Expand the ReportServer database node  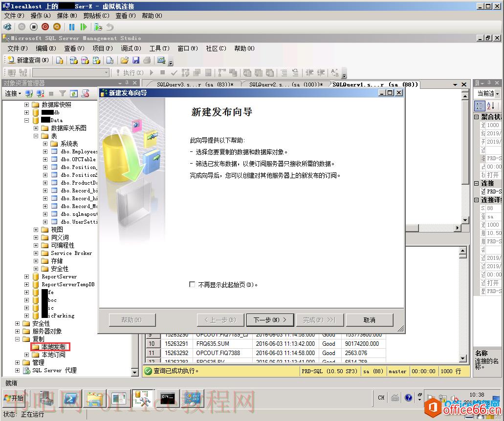tap(27, 276)
